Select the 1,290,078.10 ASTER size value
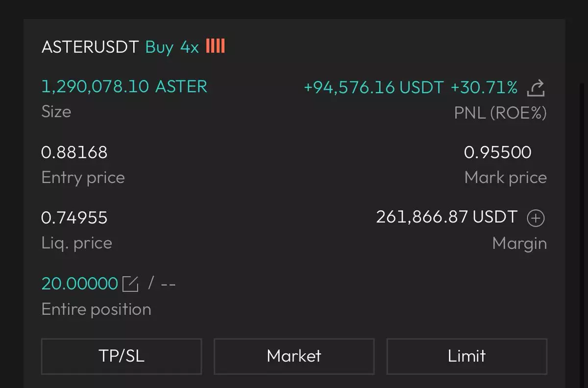Image resolution: width=588 pixels, height=388 pixels. click(124, 87)
